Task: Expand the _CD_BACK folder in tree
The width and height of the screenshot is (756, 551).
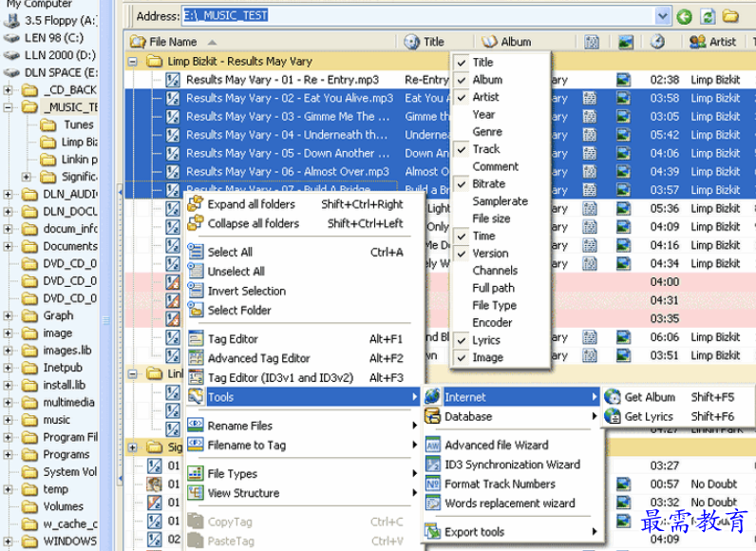Action: 8,89
